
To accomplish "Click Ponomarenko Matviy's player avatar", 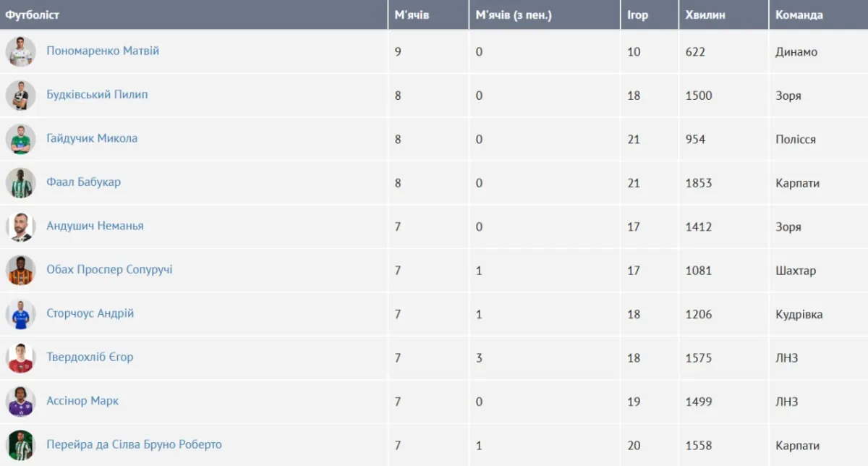I will pyautogui.click(x=20, y=51).
